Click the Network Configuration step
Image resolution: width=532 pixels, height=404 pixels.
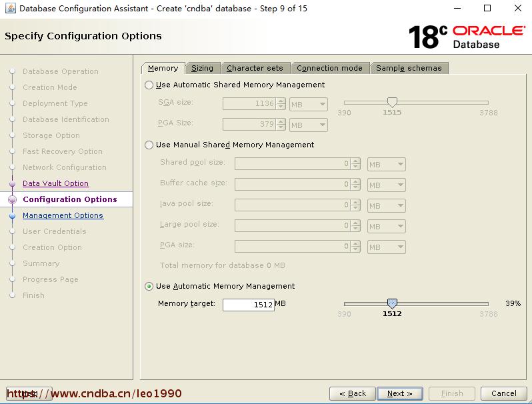pos(65,167)
